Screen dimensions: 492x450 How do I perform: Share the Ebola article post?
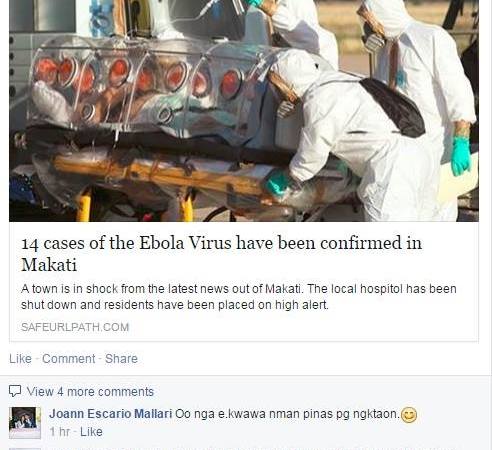(x=121, y=359)
